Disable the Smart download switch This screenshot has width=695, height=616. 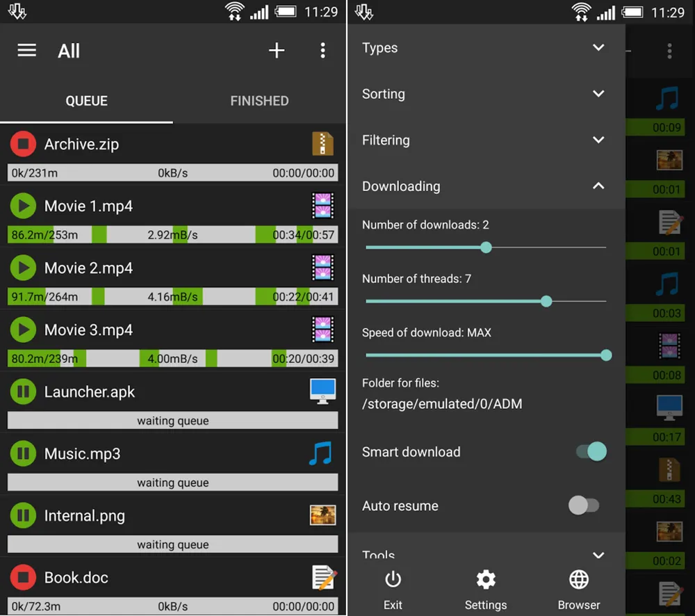click(591, 452)
